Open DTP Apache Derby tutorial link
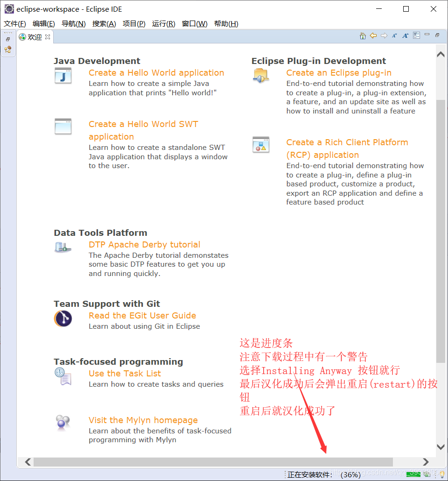 [144, 245]
